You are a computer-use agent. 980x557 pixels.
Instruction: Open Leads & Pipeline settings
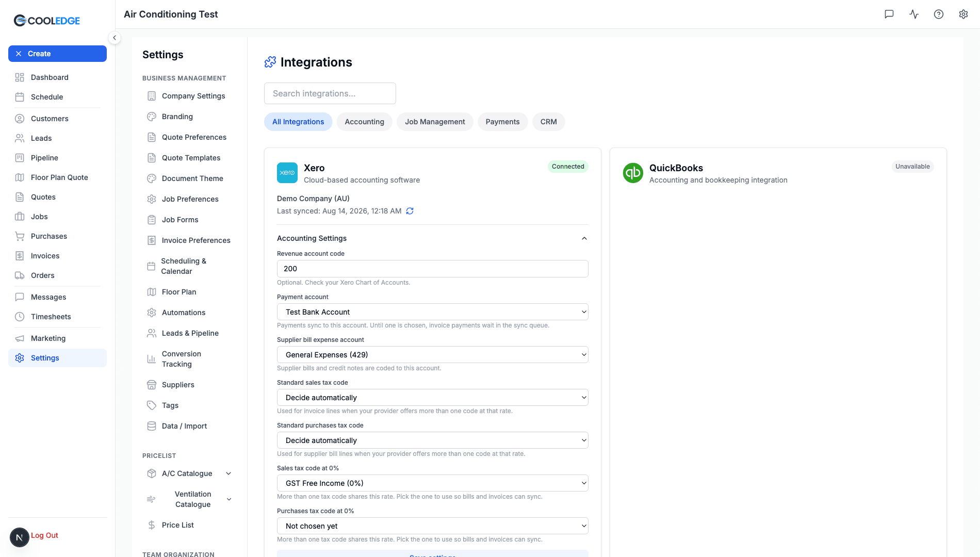pyautogui.click(x=189, y=333)
